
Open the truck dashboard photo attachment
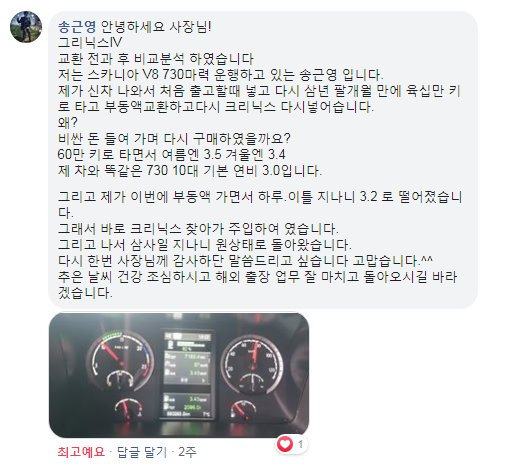[x=179, y=375]
